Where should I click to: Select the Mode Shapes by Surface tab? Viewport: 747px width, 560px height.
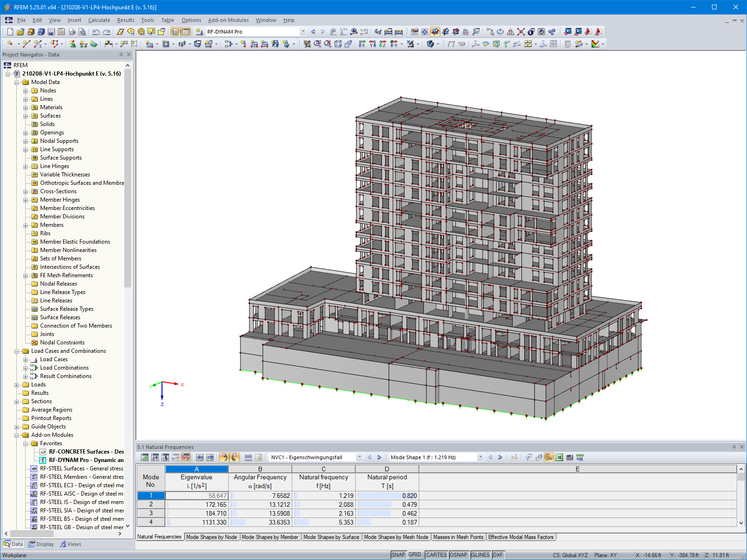point(331,537)
